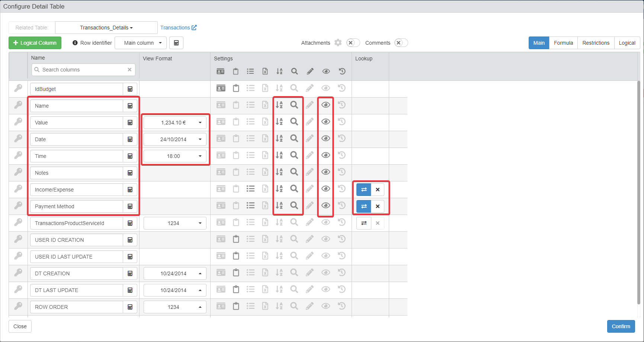Click the pencil edit icon in Date row
The height and width of the screenshot is (342, 644).
(x=310, y=138)
